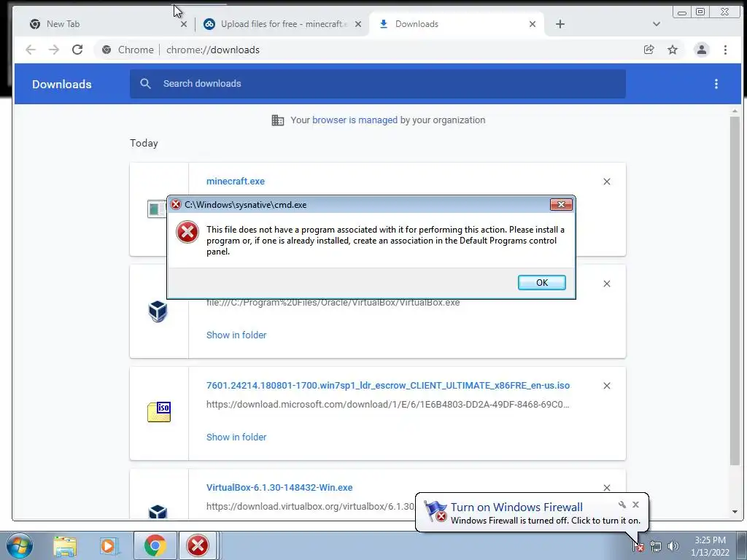Remove minecraft.exe from the downloads list

point(606,182)
